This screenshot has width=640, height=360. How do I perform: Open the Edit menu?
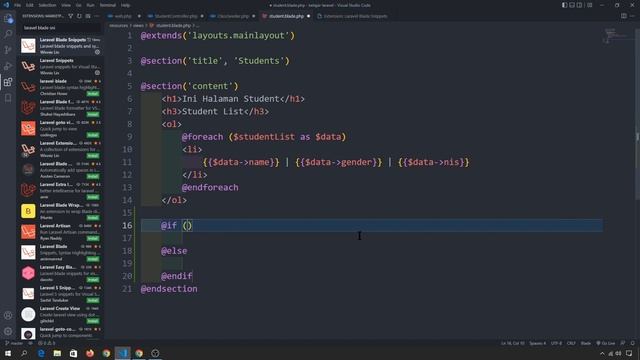[30, 5]
